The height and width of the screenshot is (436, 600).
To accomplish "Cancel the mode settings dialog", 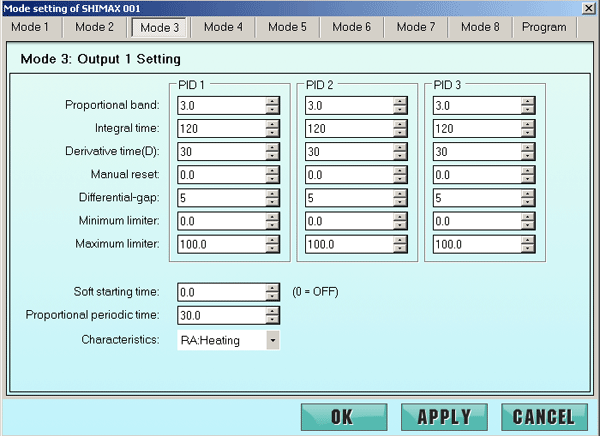I will [544, 417].
